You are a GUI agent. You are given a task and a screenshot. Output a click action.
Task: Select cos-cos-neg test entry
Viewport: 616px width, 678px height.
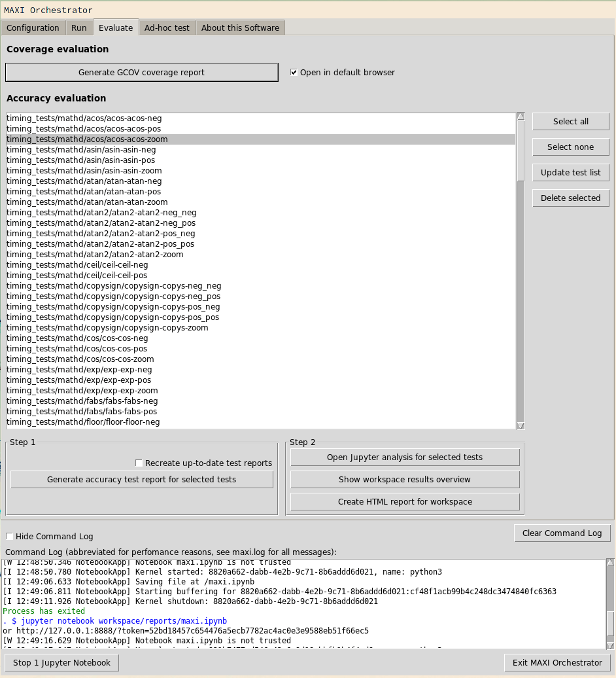point(261,338)
